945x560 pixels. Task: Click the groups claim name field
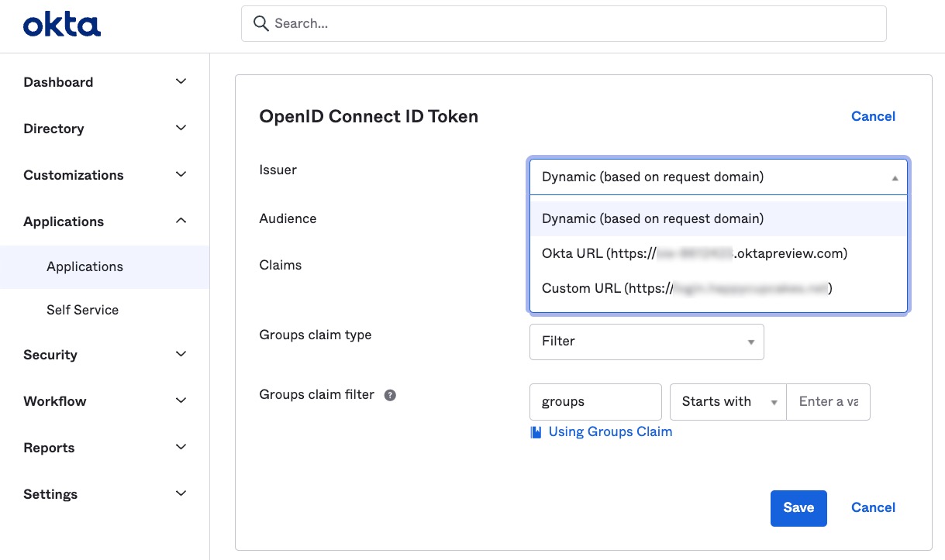tap(595, 402)
